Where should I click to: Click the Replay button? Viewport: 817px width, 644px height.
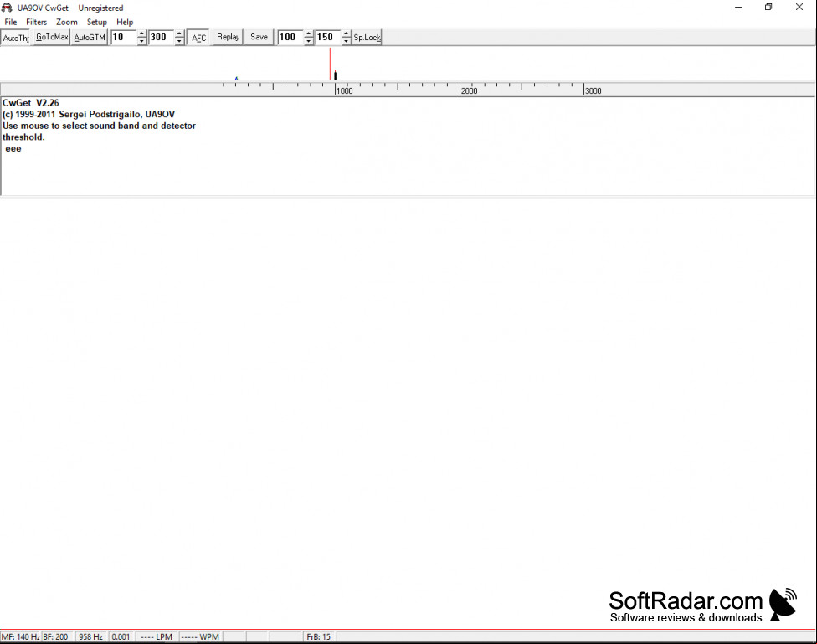[229, 37]
